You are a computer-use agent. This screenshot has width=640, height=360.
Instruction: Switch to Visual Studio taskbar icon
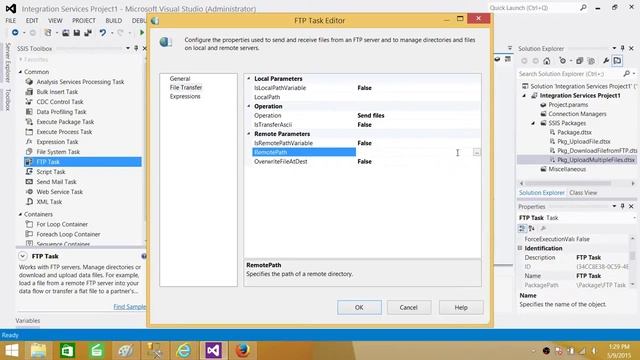coord(213,351)
